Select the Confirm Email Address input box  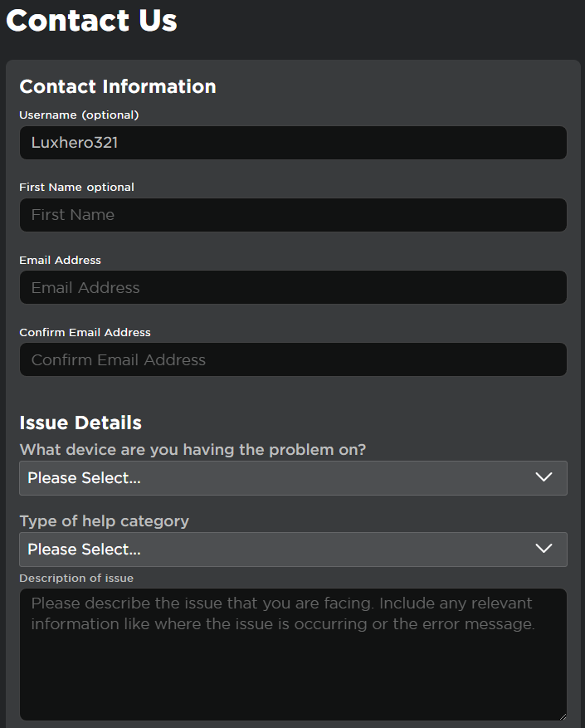[292, 359]
